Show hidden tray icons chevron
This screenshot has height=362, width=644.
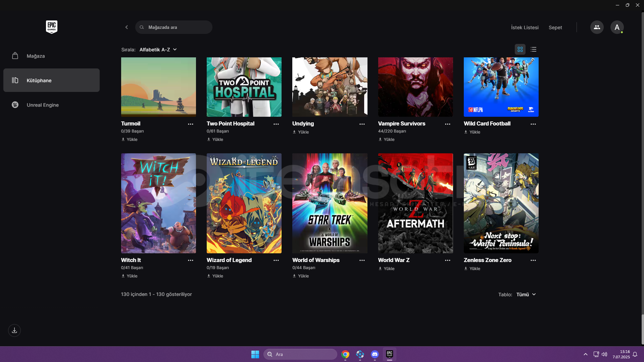tap(585, 354)
